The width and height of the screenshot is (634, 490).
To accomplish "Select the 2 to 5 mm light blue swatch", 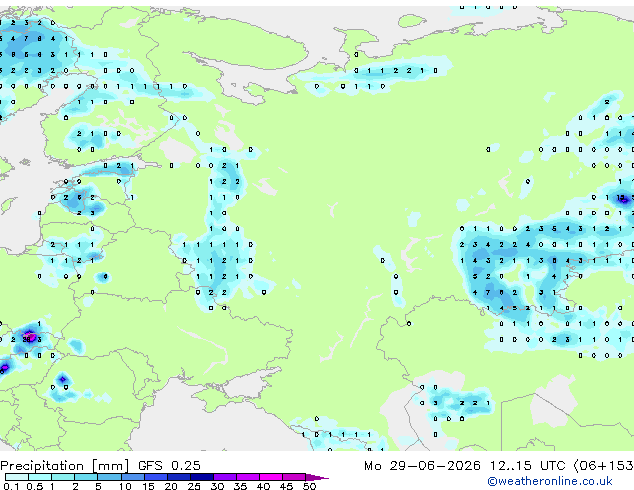I will pyautogui.click(x=86, y=477).
